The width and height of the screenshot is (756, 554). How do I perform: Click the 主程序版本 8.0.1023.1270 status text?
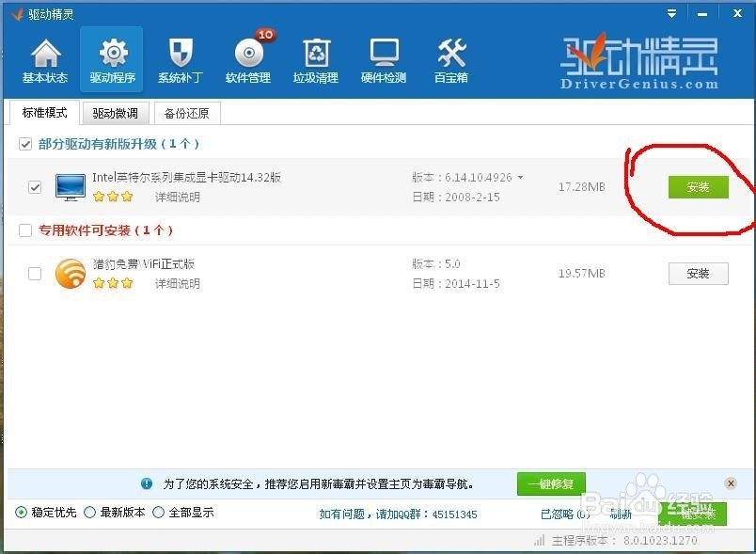[624, 541]
